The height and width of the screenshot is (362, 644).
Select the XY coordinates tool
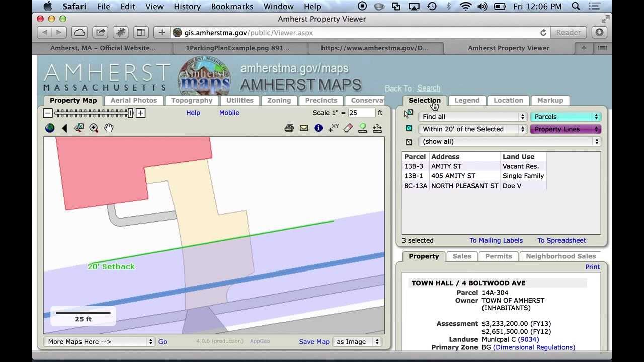(x=333, y=128)
